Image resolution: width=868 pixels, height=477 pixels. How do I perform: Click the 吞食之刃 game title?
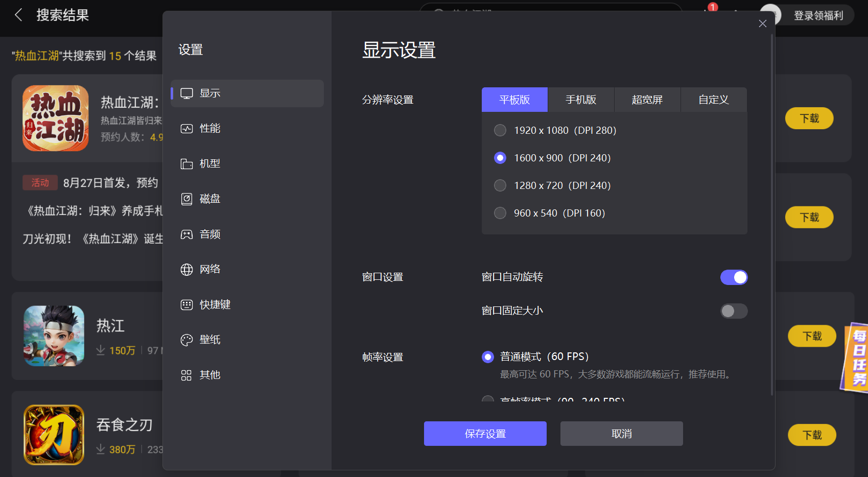pos(125,425)
